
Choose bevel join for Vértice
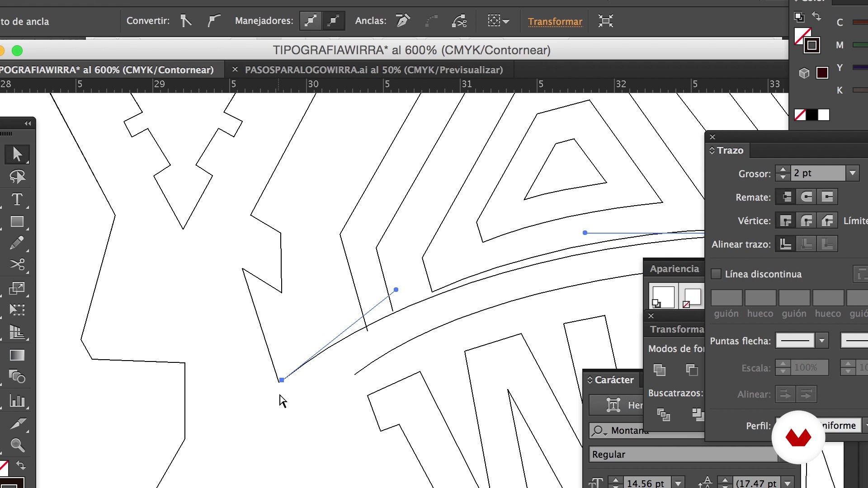(827, 221)
